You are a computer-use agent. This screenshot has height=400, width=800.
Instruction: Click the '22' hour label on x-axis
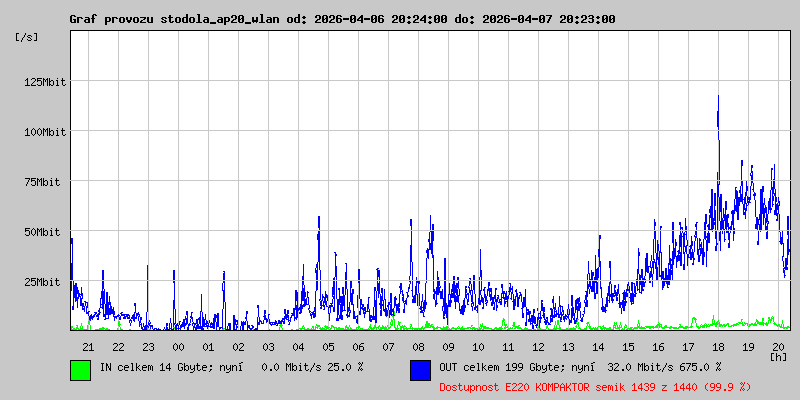(x=118, y=347)
